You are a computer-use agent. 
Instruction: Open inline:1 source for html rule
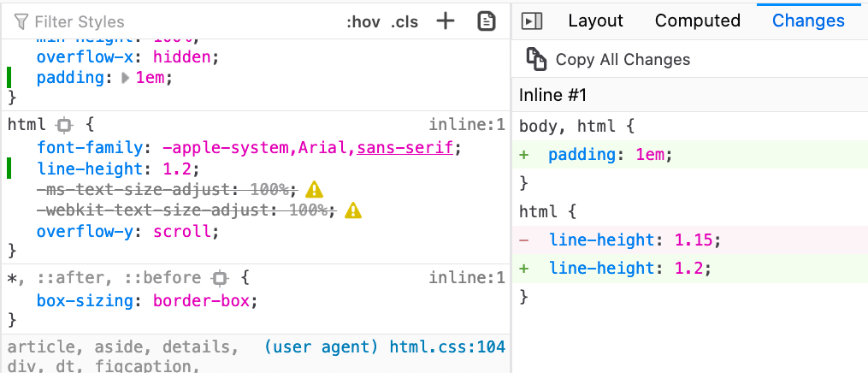pos(467,125)
